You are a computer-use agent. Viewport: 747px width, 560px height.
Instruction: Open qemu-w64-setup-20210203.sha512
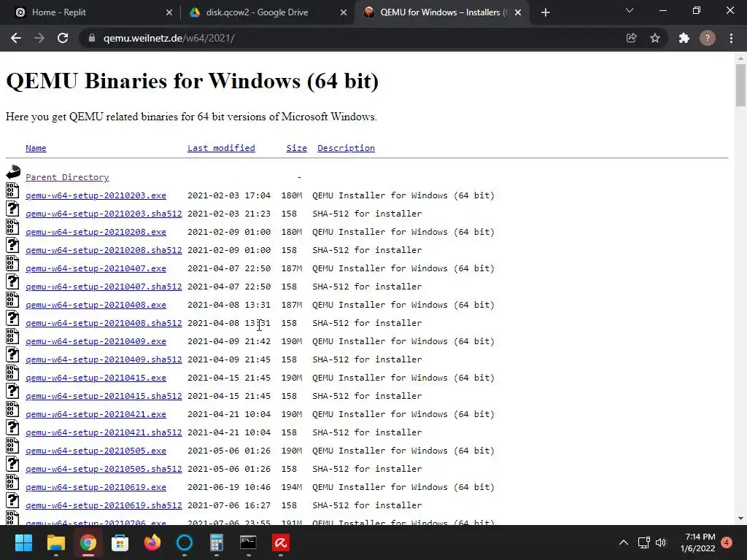104,214
